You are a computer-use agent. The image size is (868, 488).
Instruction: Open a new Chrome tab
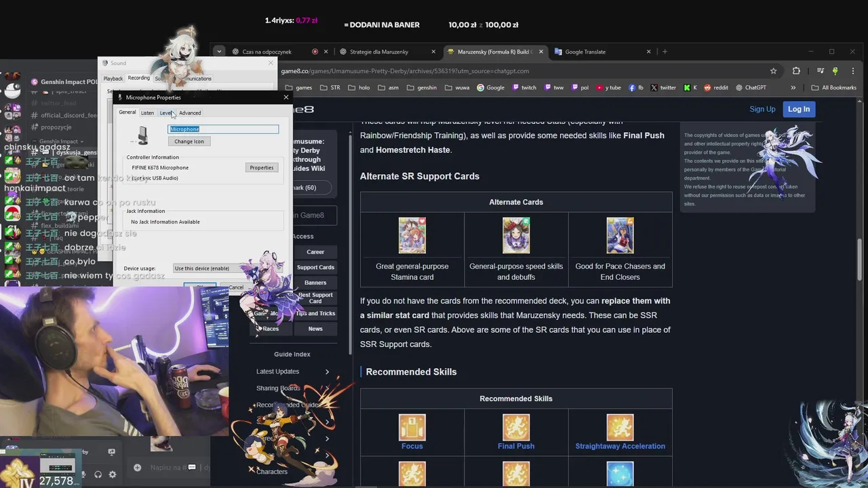(x=665, y=52)
